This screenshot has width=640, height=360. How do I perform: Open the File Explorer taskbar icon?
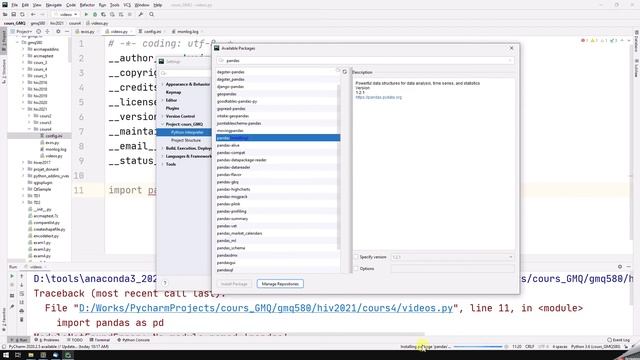(31, 355)
